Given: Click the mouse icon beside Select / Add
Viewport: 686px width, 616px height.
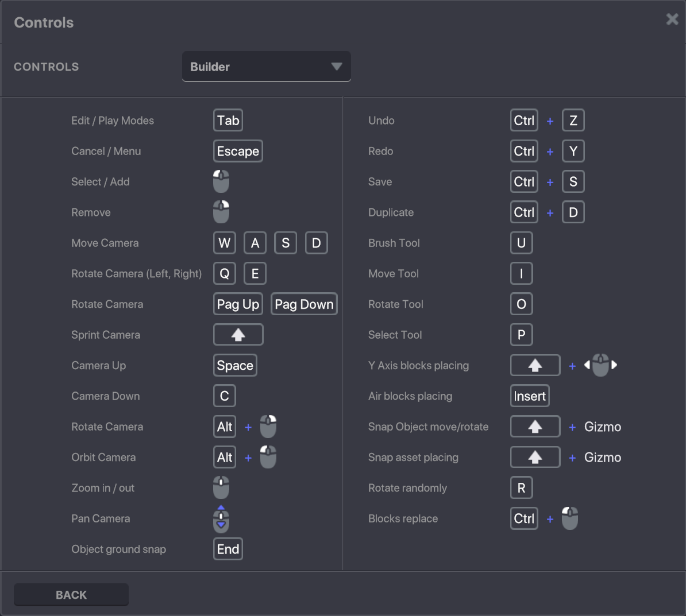Looking at the screenshot, I should [x=221, y=181].
